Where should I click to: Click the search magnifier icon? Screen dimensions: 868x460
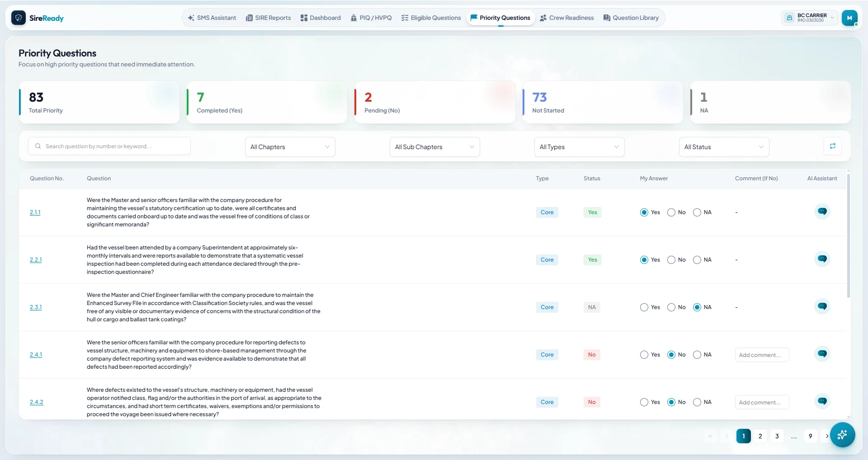(38, 146)
